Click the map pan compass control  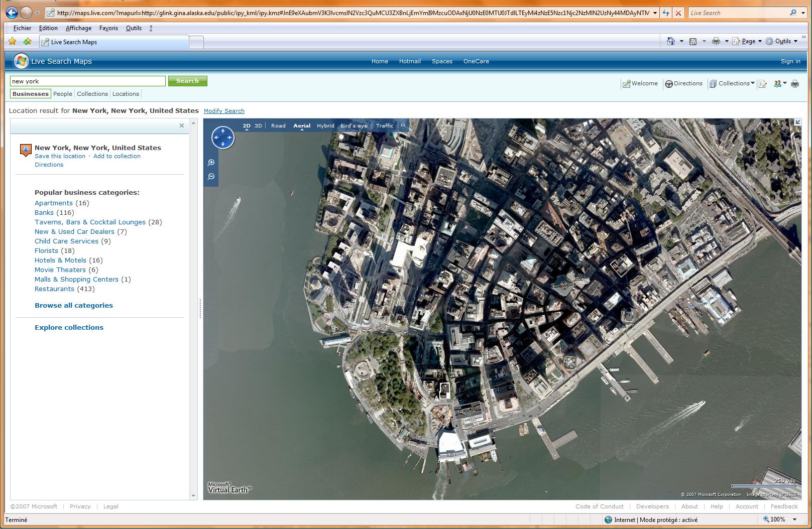tap(223, 138)
